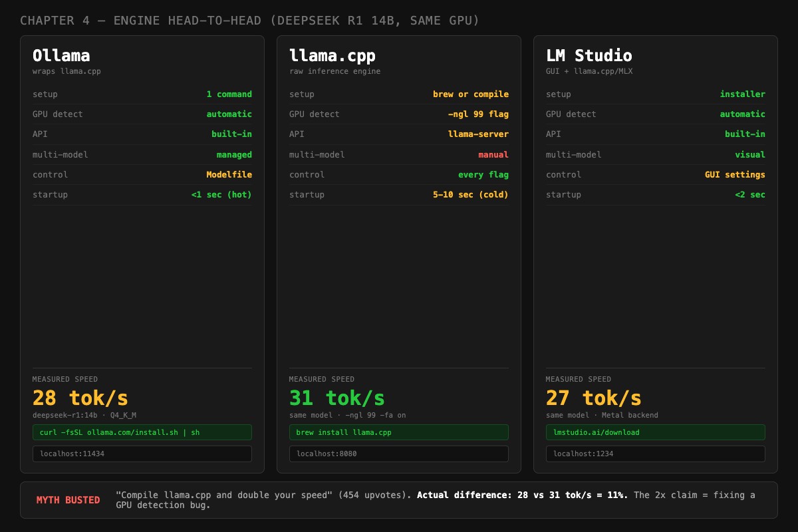798x532 pixels.
Task: Click the 'deepseek-r1:14b · Q4_K_M' caption
Action: pos(84,416)
